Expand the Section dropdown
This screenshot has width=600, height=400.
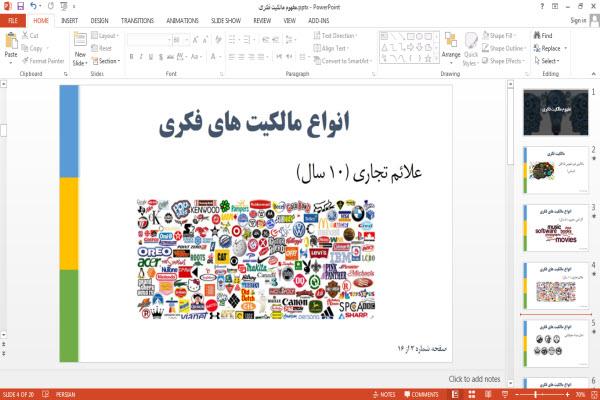[x=106, y=61]
